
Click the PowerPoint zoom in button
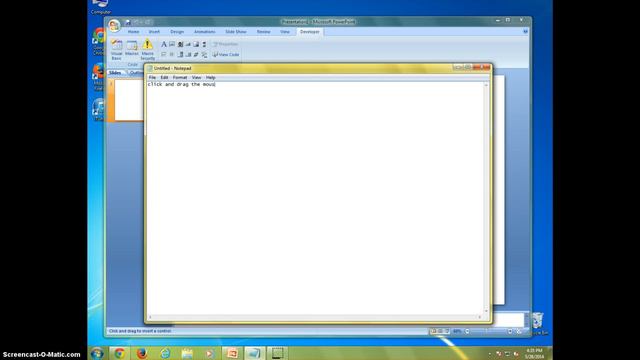[510, 331]
